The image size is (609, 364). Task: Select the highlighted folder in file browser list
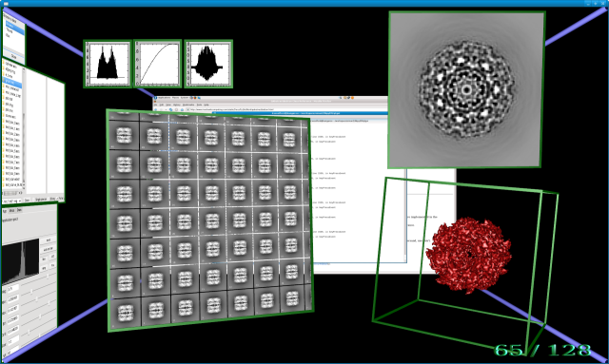click(x=11, y=82)
